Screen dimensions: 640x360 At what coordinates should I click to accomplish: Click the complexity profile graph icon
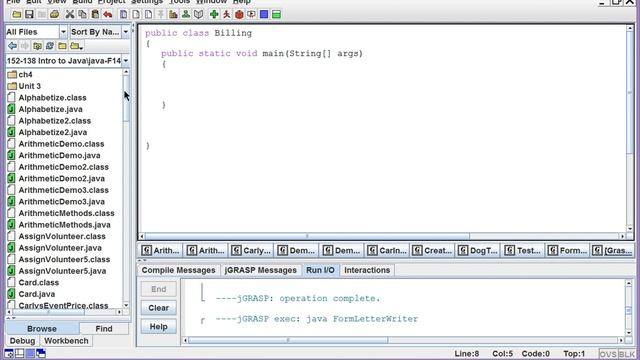pyautogui.click(x=173, y=15)
